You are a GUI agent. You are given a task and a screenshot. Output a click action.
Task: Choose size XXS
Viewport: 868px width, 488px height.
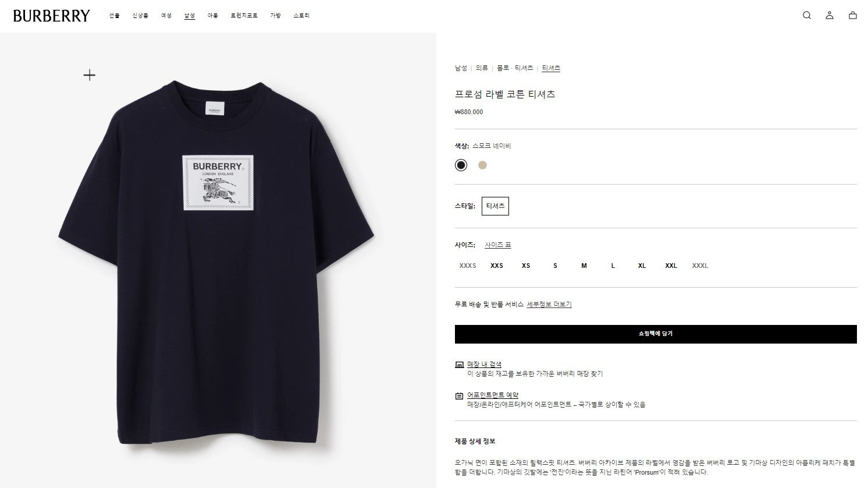pos(497,266)
